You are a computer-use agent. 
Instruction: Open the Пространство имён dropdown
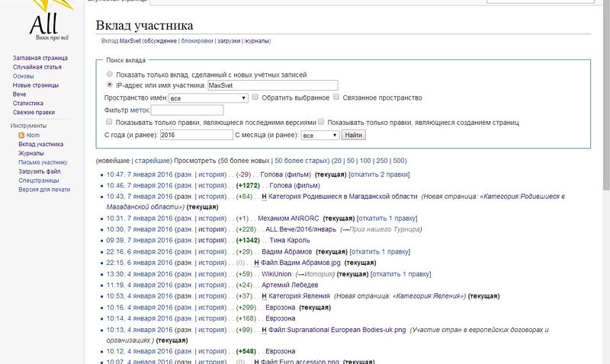[208, 98]
